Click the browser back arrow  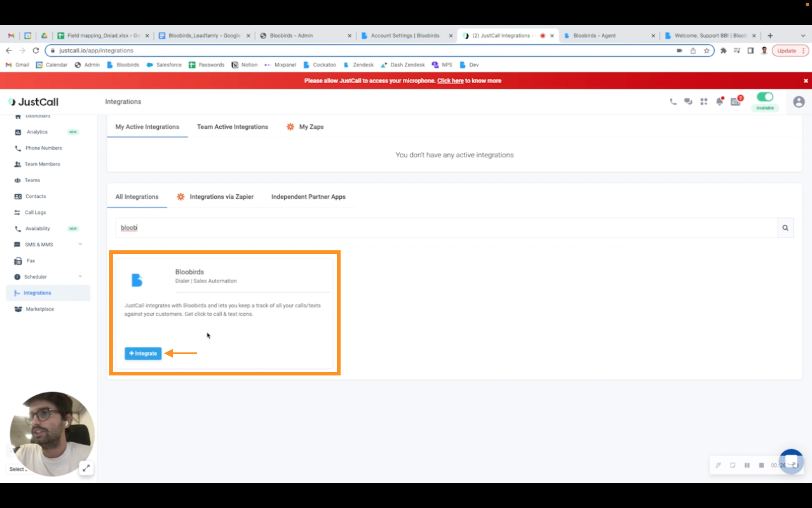pos(9,51)
